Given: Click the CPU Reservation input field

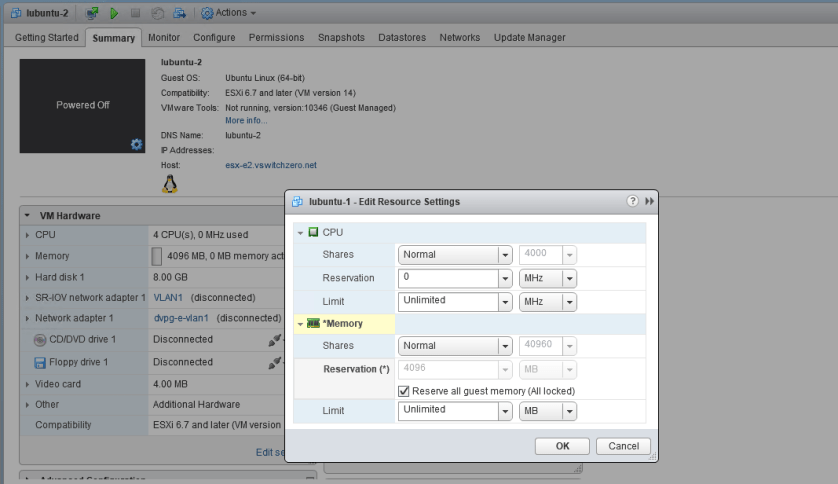Looking at the screenshot, I should 447,277.
